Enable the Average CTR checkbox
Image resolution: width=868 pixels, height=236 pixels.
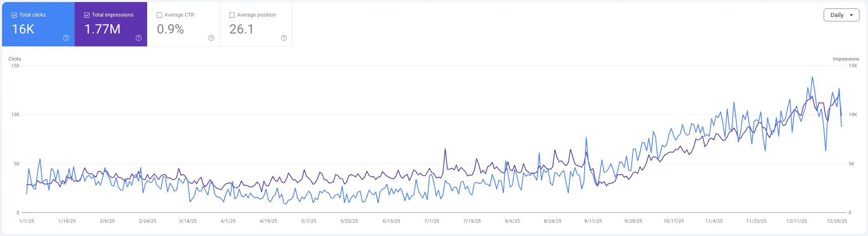(x=159, y=15)
